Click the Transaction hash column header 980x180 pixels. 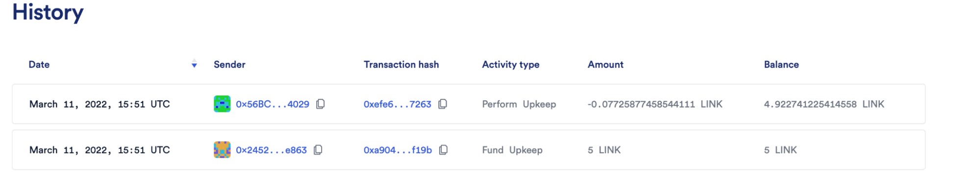401,65
